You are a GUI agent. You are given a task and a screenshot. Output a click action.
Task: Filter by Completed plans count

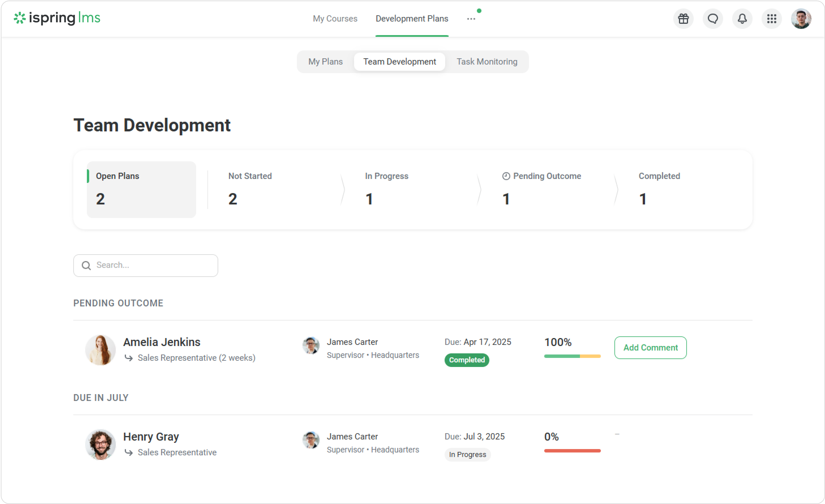659,189
